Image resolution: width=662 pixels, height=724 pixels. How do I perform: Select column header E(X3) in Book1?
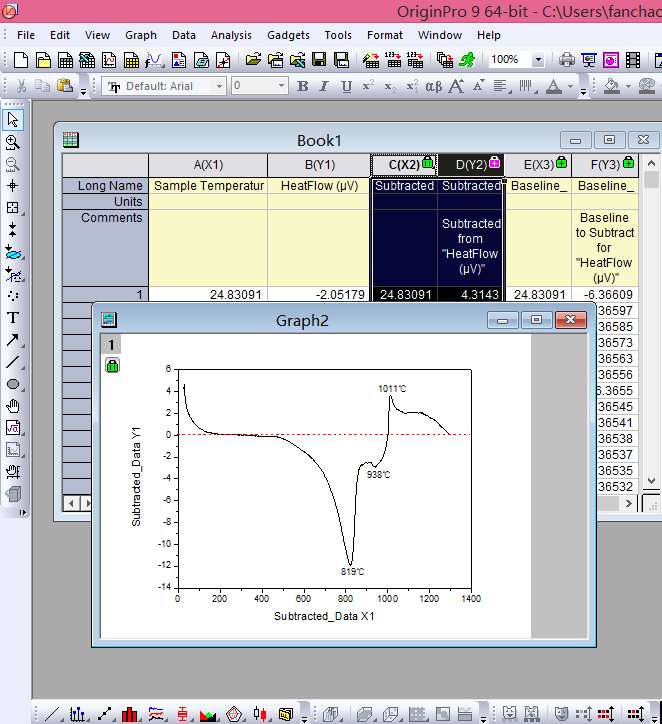pyautogui.click(x=538, y=165)
